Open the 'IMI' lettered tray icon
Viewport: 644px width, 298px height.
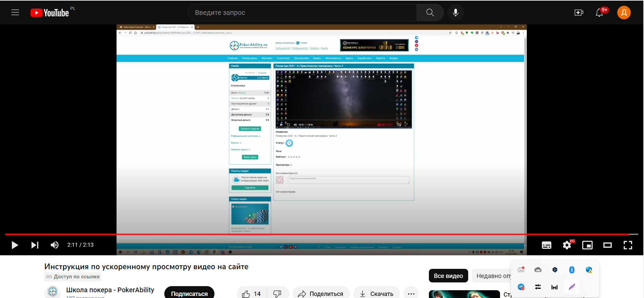pos(555,287)
